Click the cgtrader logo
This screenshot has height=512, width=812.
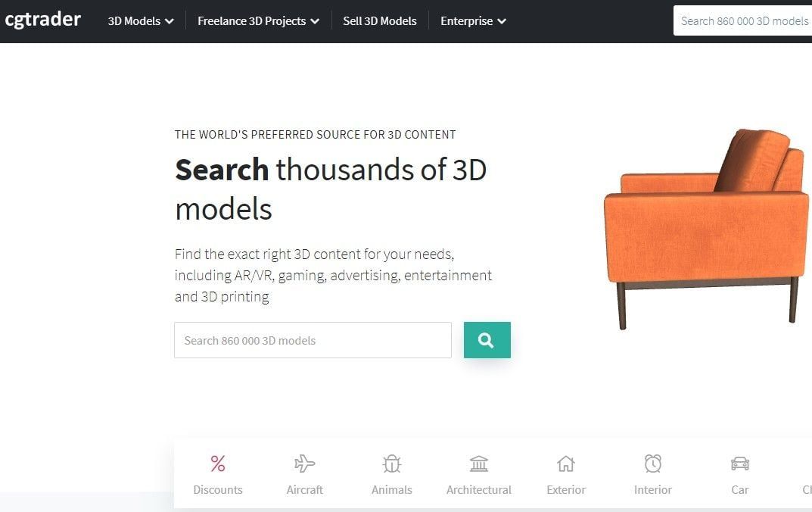point(43,20)
